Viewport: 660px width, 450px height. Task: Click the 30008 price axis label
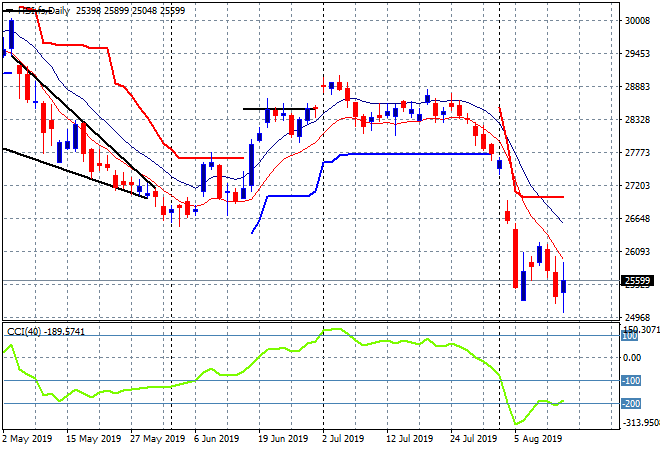pos(637,20)
